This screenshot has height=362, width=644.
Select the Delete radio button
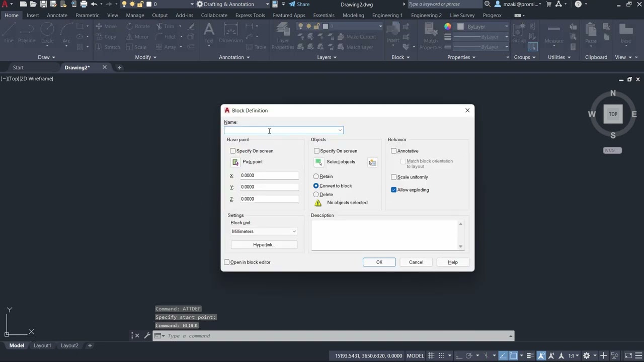pyautogui.click(x=316, y=195)
